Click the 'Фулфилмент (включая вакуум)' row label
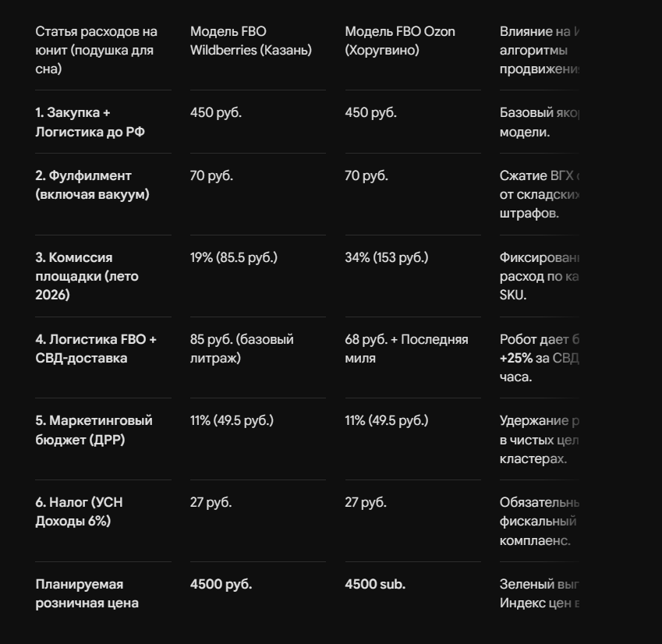 point(92,185)
